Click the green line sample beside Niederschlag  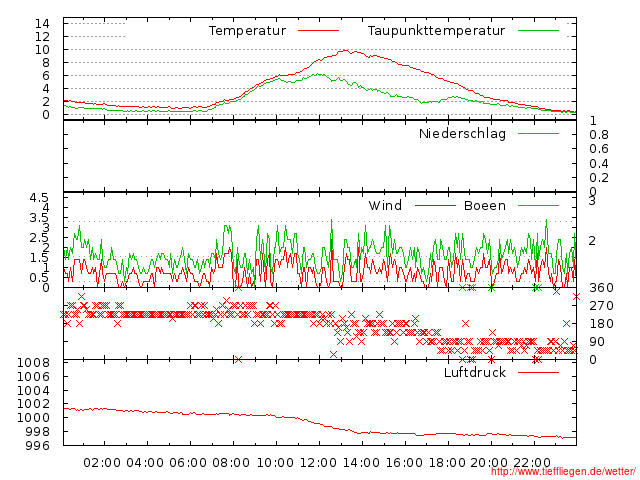click(x=538, y=133)
